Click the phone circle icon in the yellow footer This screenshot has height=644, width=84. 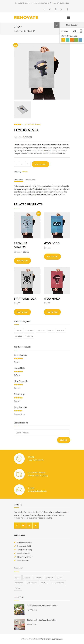point(19,459)
